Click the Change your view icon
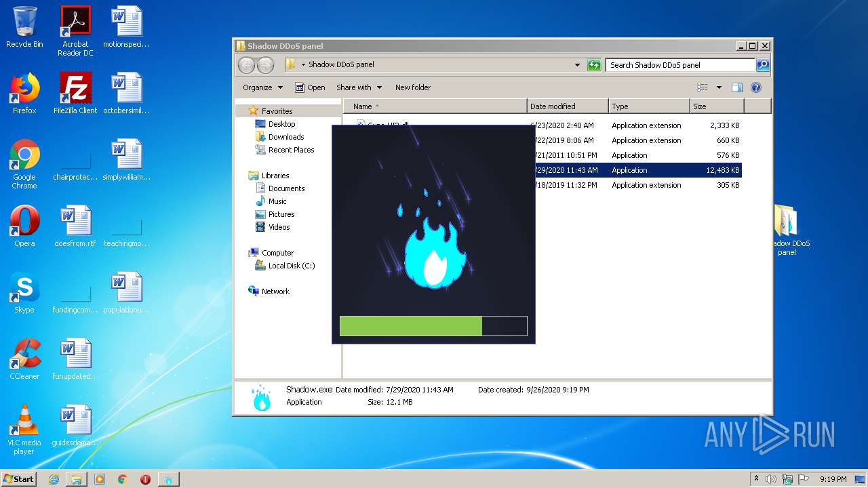868x488 pixels. 703,87
